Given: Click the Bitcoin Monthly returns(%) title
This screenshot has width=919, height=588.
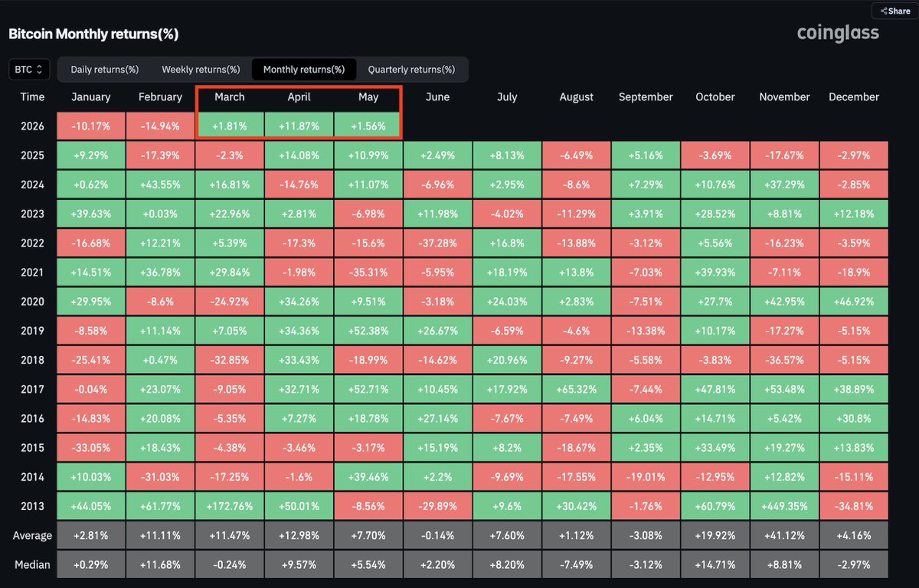Looking at the screenshot, I should 93,34.
